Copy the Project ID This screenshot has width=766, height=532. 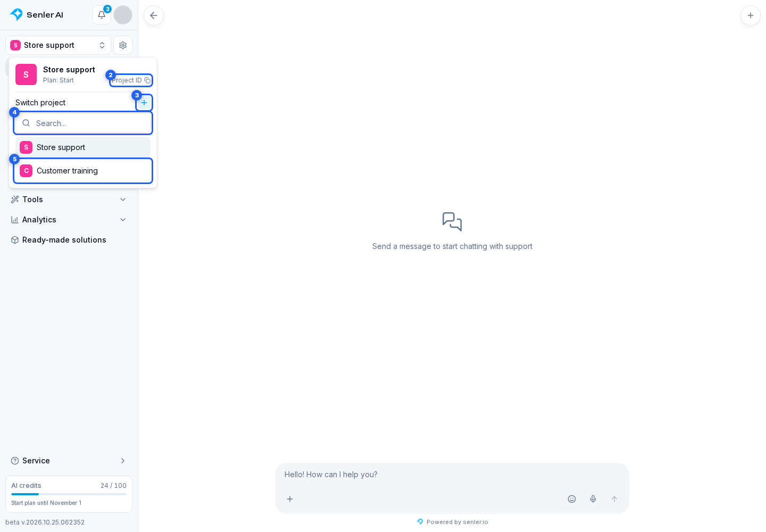(x=131, y=80)
